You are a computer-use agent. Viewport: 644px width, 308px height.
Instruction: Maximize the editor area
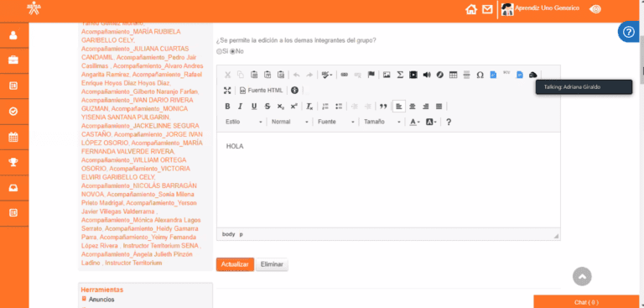click(x=227, y=91)
